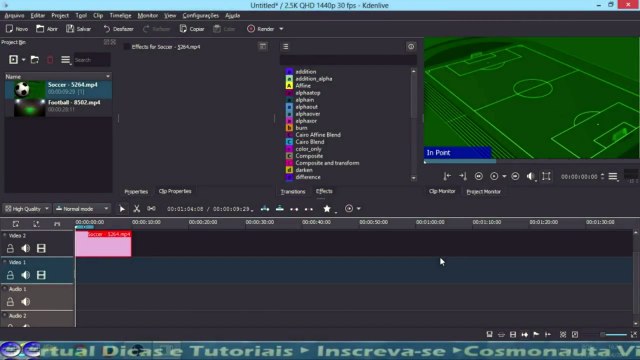Click the transitions search field
640x360 pixels.
[348, 60]
